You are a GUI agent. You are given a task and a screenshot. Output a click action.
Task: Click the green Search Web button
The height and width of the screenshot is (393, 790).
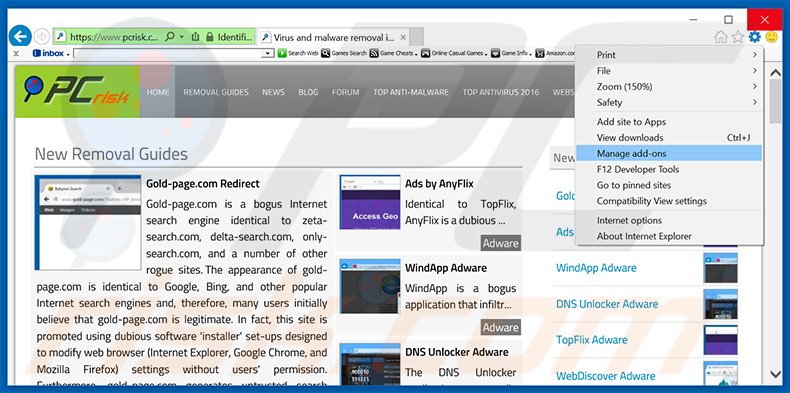[x=298, y=53]
